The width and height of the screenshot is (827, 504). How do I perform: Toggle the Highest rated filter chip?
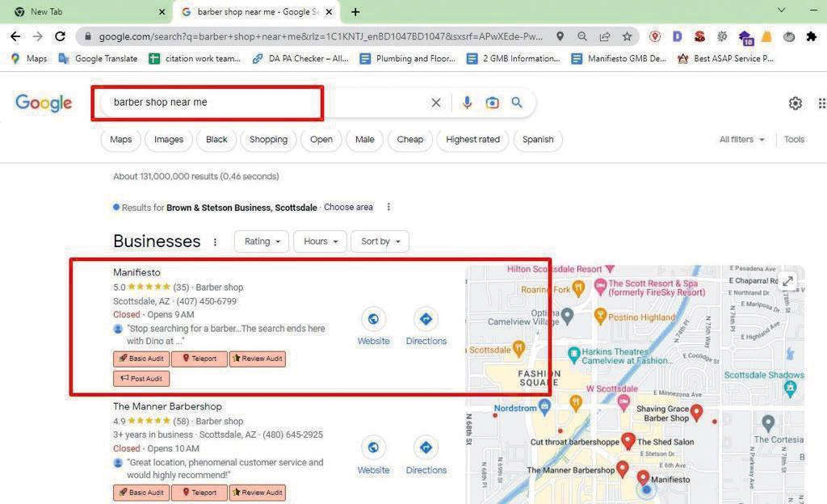(472, 140)
